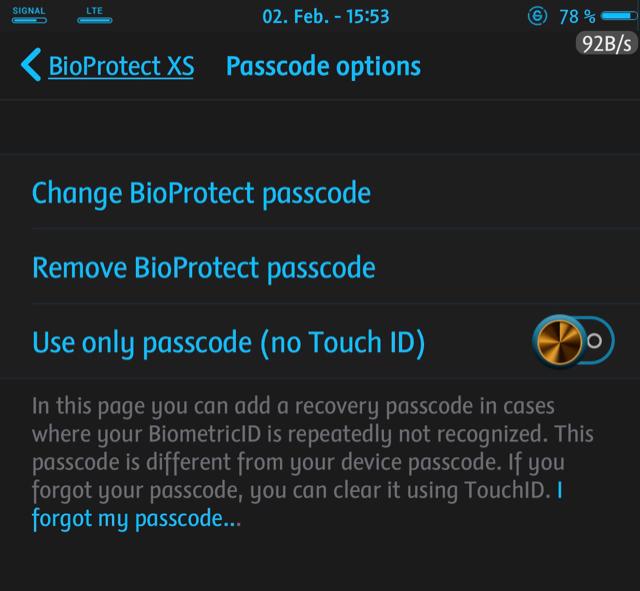
Task: Tap the SIGNAL bar under the label
Action: coord(28,20)
